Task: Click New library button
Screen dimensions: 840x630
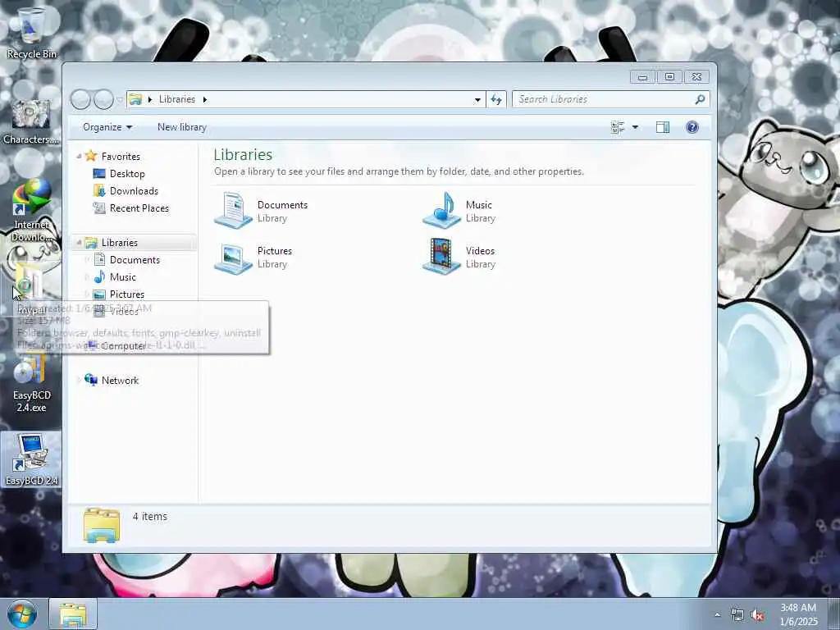Action: pyautogui.click(x=181, y=127)
